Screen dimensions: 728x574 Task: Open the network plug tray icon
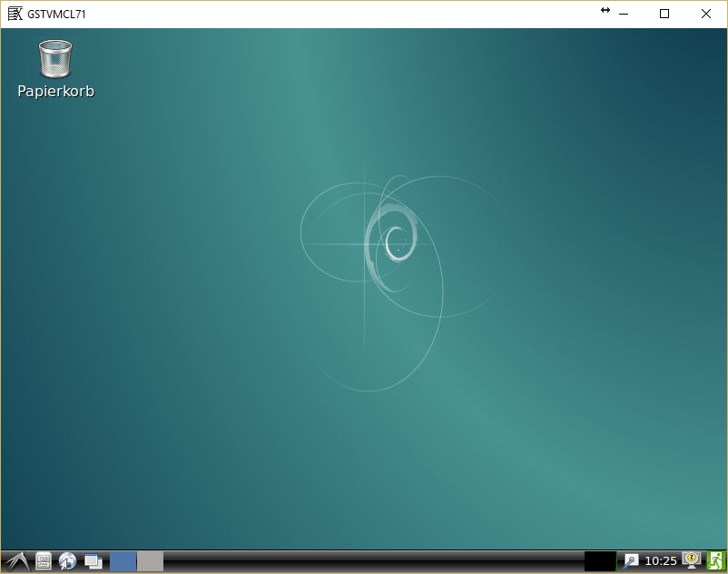(x=631, y=561)
